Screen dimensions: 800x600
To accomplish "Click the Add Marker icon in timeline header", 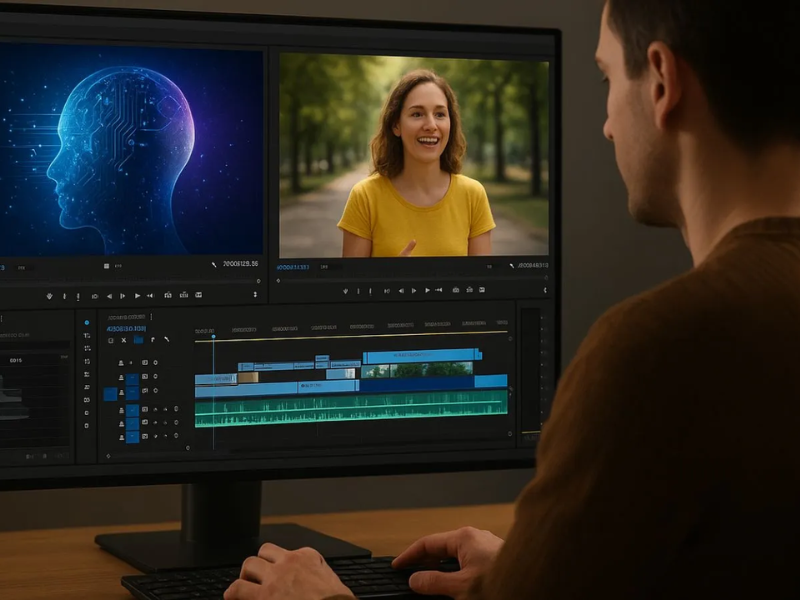I will click(x=152, y=341).
